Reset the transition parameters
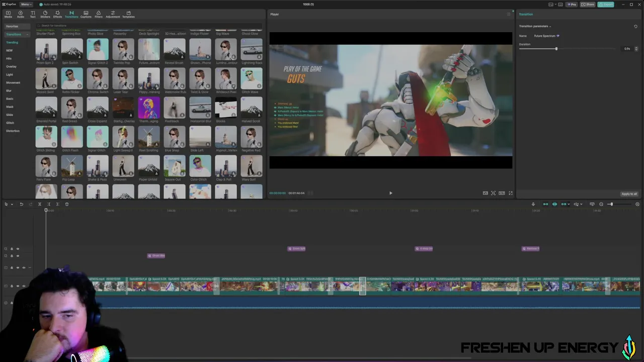Image resolution: width=644 pixels, height=362 pixels. pos(635,26)
